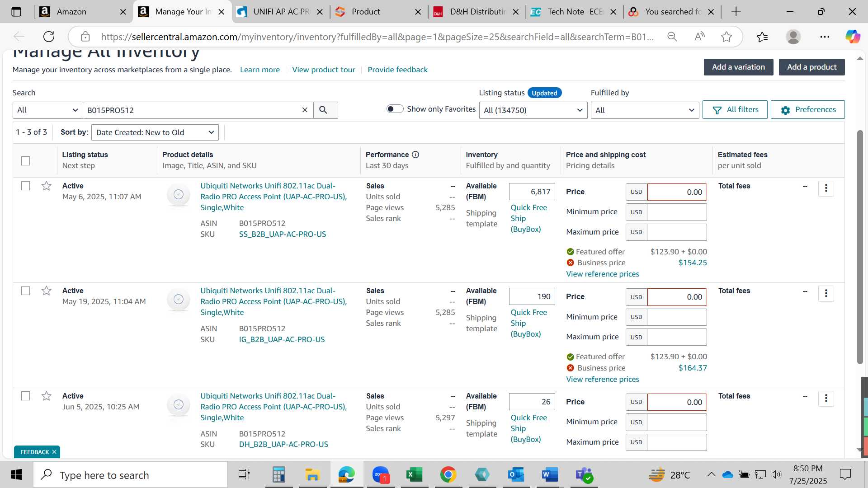The width and height of the screenshot is (868, 488).
Task: Open Zoom from the taskbar
Action: (x=381, y=475)
